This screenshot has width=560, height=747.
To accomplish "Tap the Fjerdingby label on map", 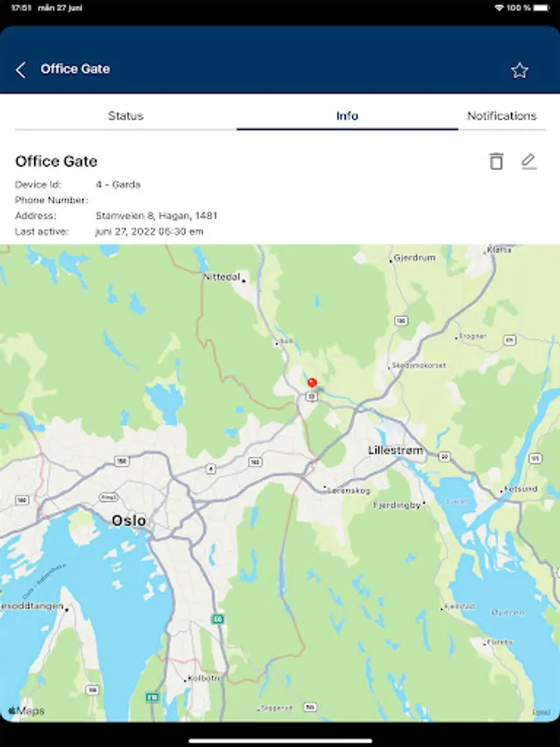I will 397,505.
